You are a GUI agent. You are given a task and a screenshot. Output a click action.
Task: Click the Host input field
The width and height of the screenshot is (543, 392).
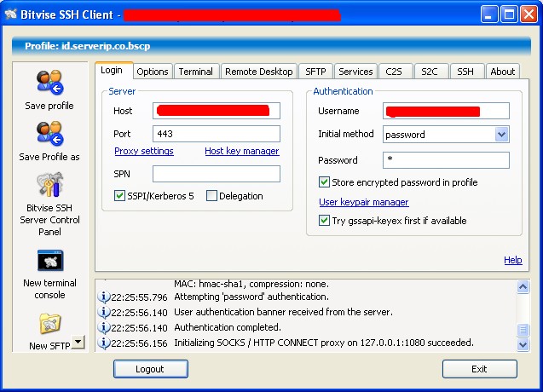(x=217, y=111)
